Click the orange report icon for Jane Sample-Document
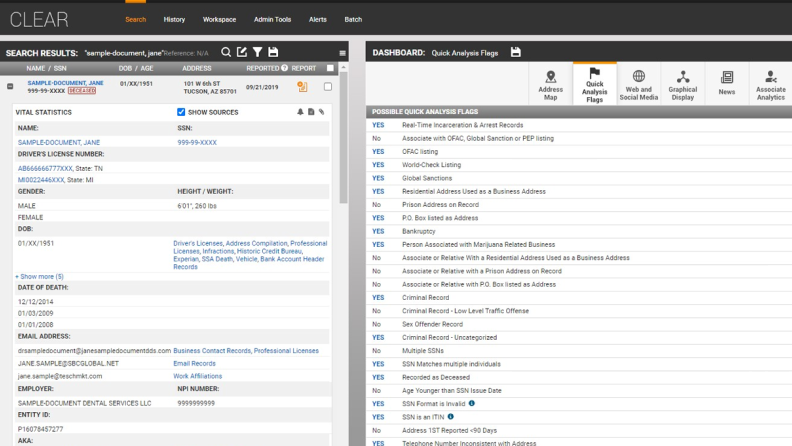Viewport: 792px width, 446px height. (302, 87)
